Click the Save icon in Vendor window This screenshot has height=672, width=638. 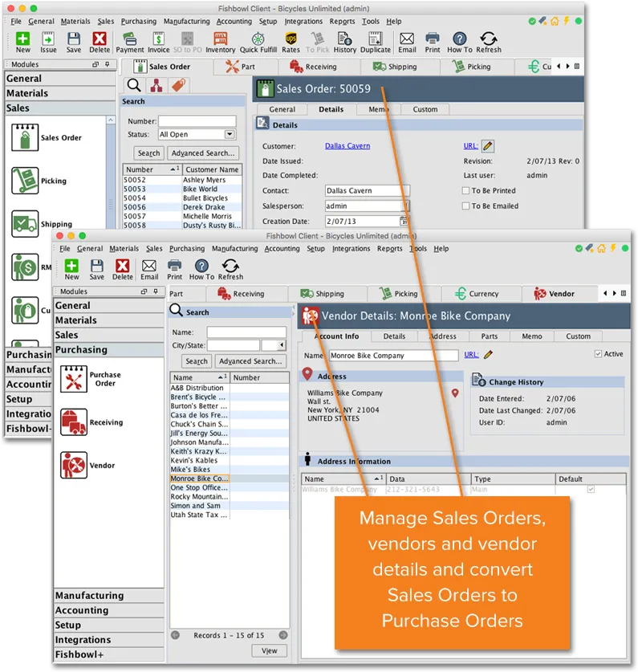click(97, 270)
